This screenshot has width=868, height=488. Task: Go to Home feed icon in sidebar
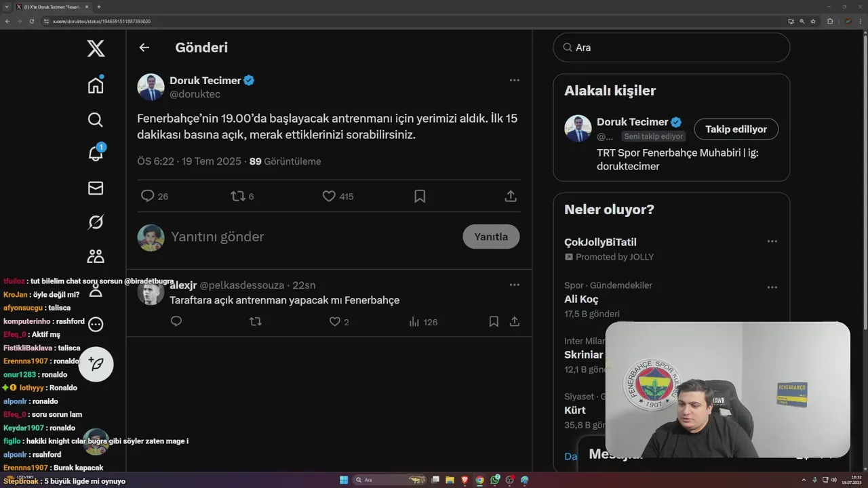(x=96, y=85)
